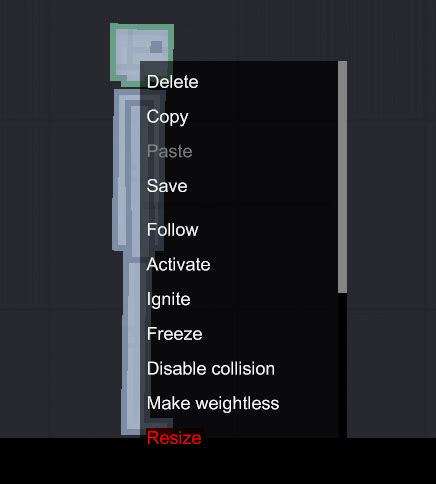Click the grey context menu scrollbar thumb

(342, 177)
